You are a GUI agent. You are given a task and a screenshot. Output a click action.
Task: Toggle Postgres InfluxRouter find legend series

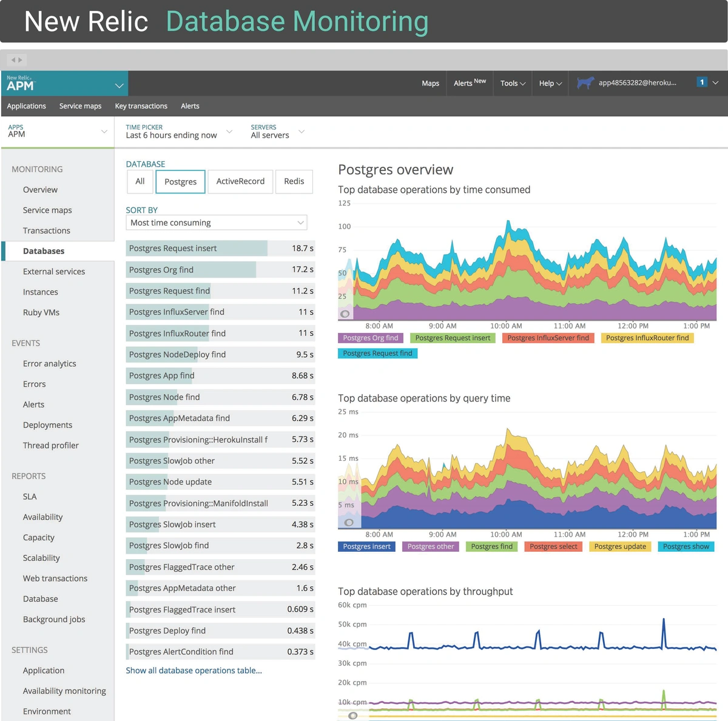647,338
